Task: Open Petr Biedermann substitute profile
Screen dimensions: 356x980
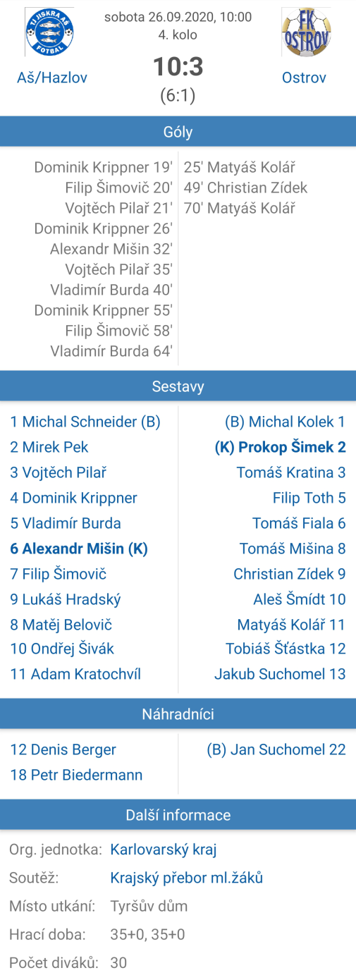Action: [x=76, y=775]
